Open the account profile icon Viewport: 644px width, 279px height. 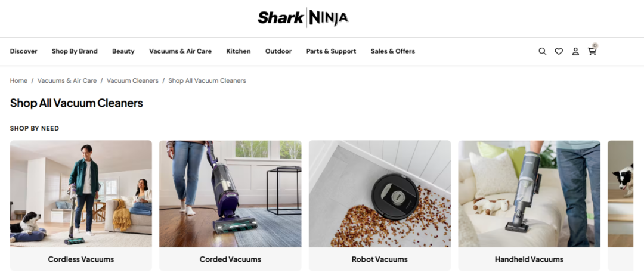[575, 51]
